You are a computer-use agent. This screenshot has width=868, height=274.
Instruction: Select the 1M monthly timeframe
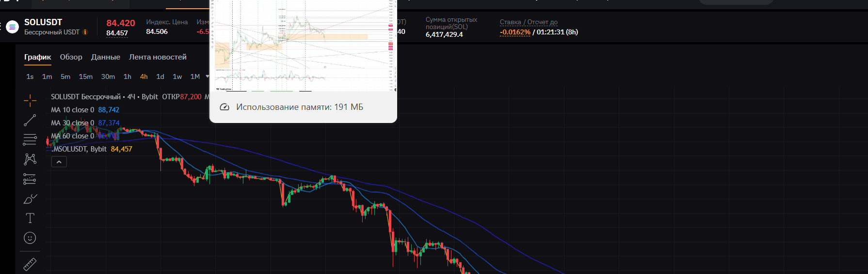click(195, 76)
